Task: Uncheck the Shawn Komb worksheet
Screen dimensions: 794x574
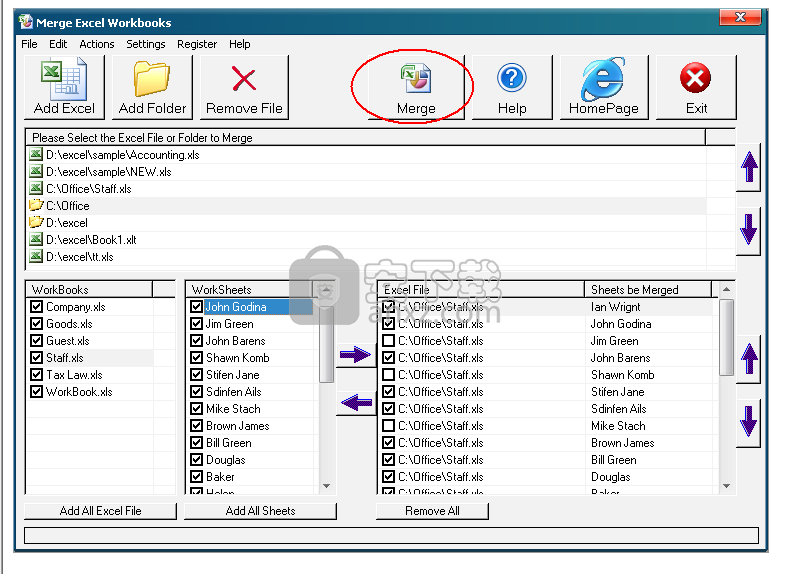Action: click(196, 358)
